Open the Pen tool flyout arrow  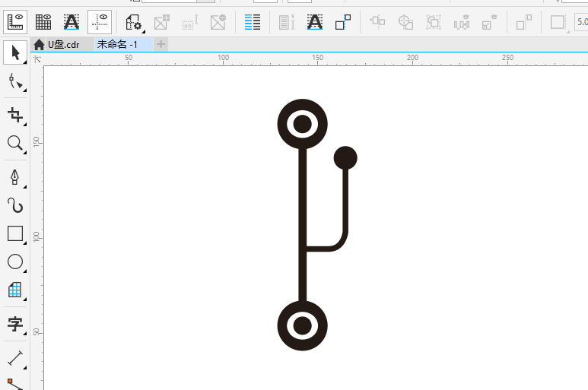(x=25, y=186)
